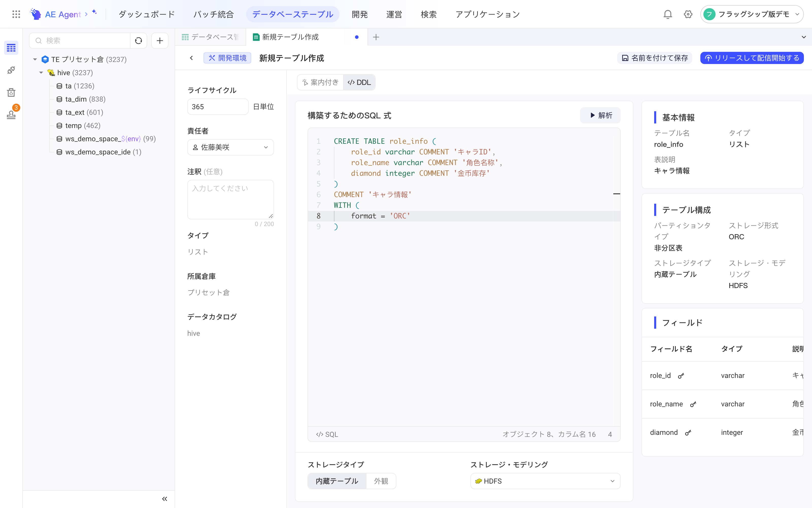Switch to the 案内付き guided mode
Screen dimensions: 812x508
pyautogui.click(x=320, y=82)
